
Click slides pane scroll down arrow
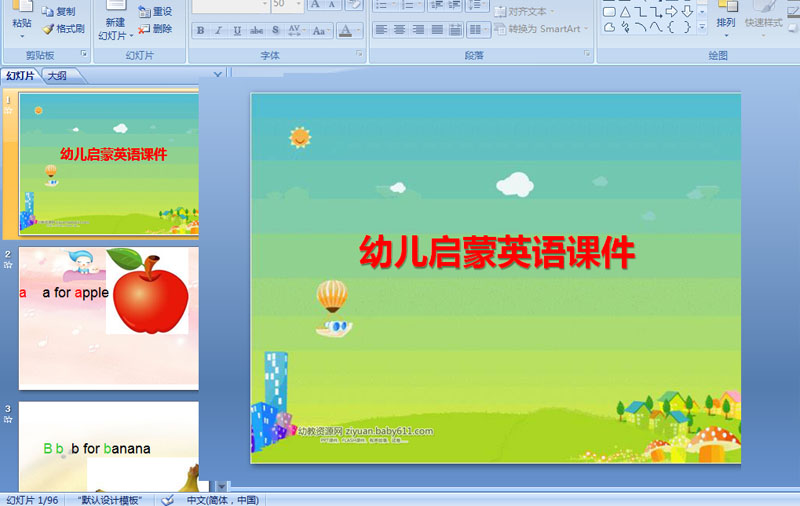pos(222,487)
